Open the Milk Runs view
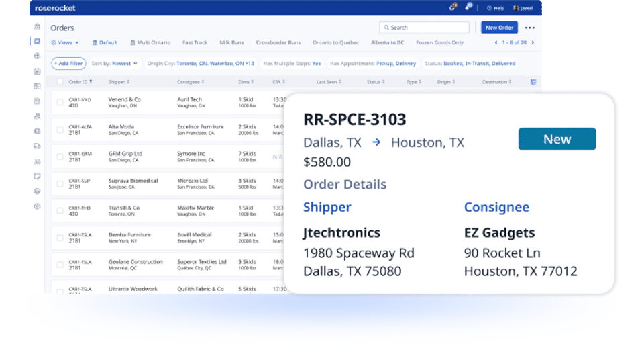This screenshot has width=644, height=352. coord(231,42)
